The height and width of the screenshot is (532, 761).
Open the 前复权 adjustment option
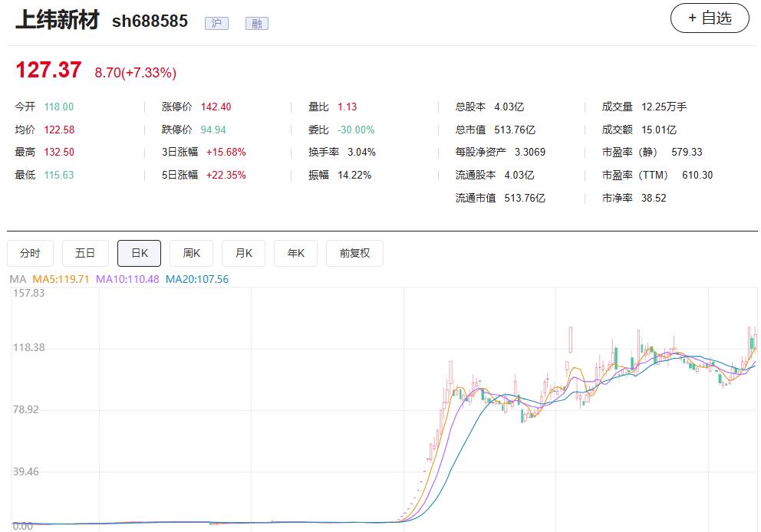coord(354,253)
